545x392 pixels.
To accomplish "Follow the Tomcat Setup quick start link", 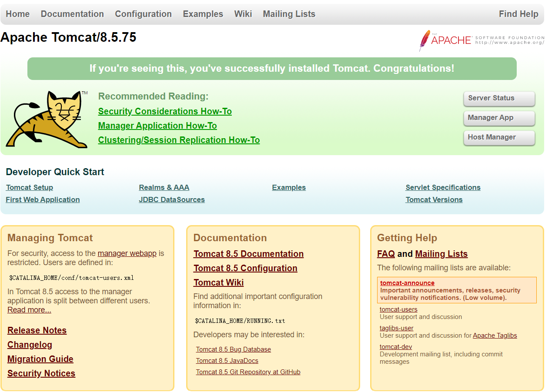I will (30, 187).
